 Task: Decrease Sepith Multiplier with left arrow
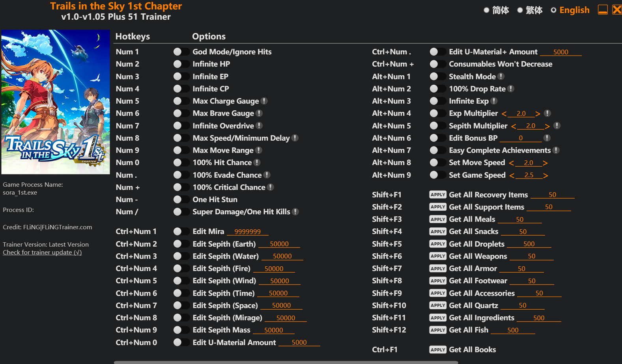click(x=514, y=126)
